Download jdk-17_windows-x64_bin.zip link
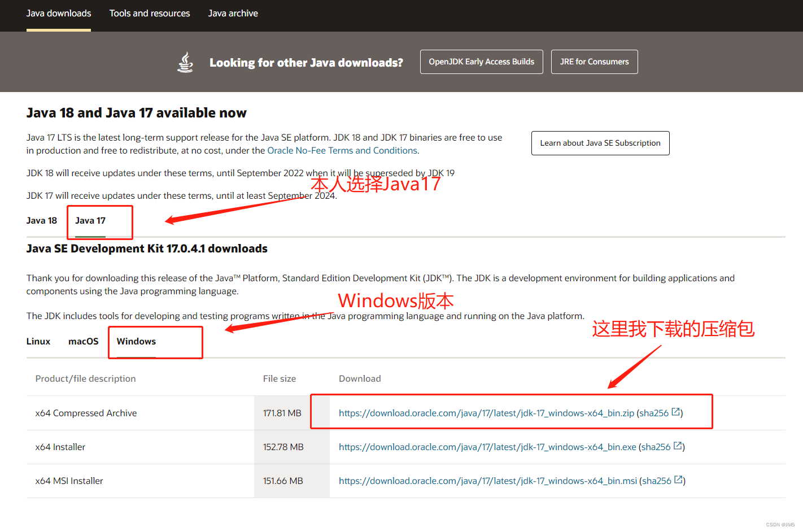The width and height of the screenshot is (803, 532). [x=486, y=413]
